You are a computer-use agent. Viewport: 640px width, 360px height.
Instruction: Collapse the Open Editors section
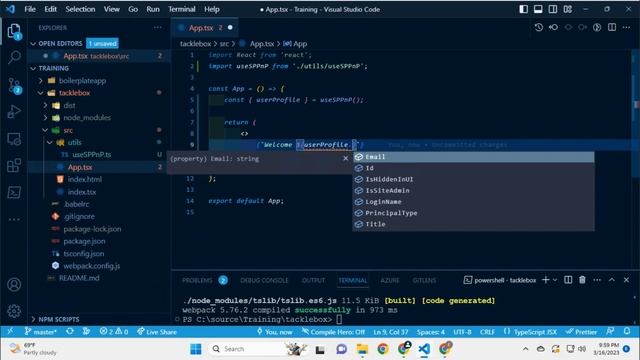(33, 44)
